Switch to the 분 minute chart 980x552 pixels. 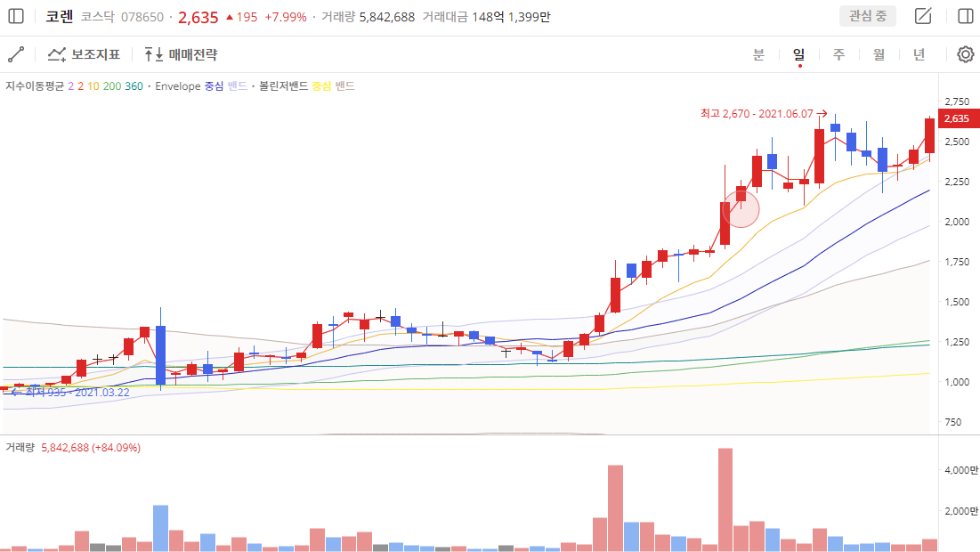tap(758, 54)
